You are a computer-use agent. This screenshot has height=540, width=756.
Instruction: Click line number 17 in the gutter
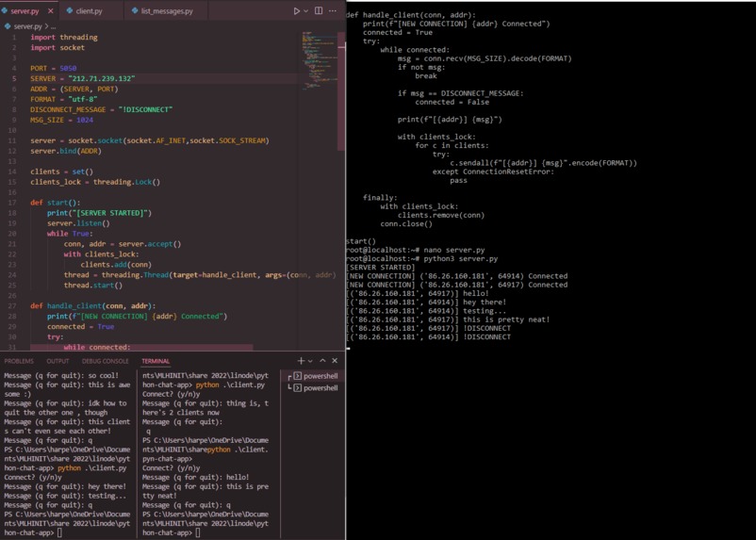12,203
